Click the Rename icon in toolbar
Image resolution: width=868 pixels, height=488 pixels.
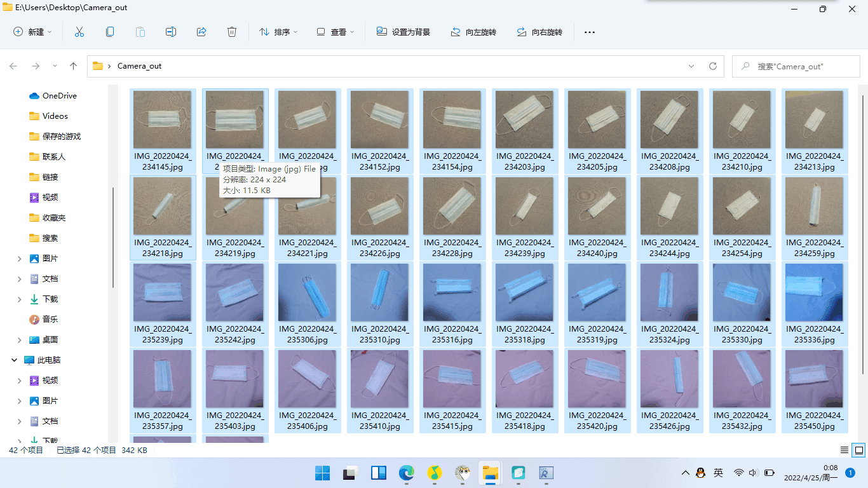point(171,32)
